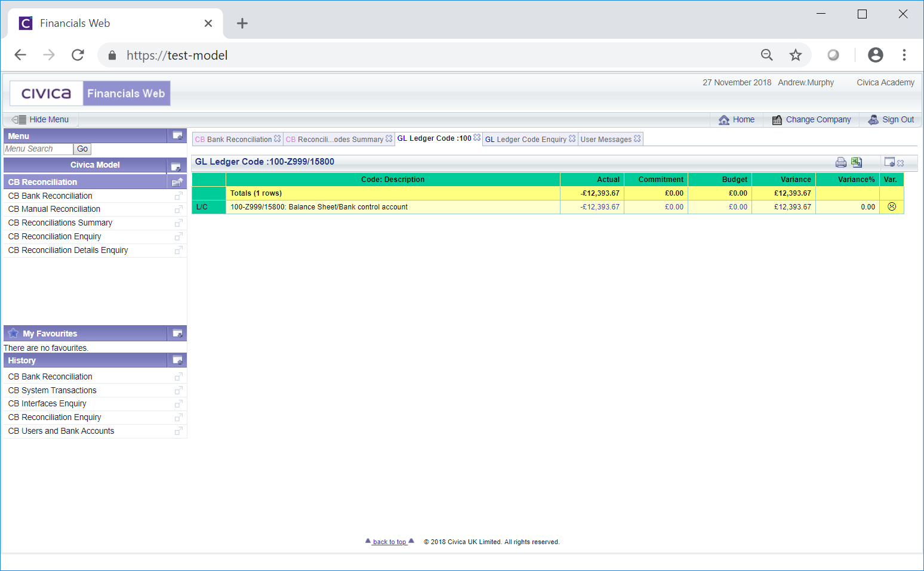Screen dimensions: 924x571
Task: Reload the browser page
Action: pos(78,55)
